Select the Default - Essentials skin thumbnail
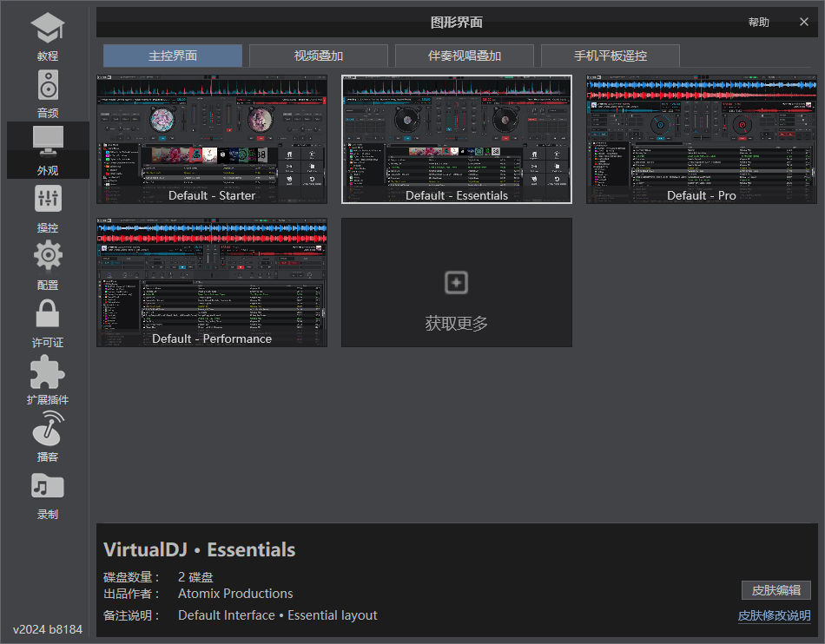 (x=457, y=139)
